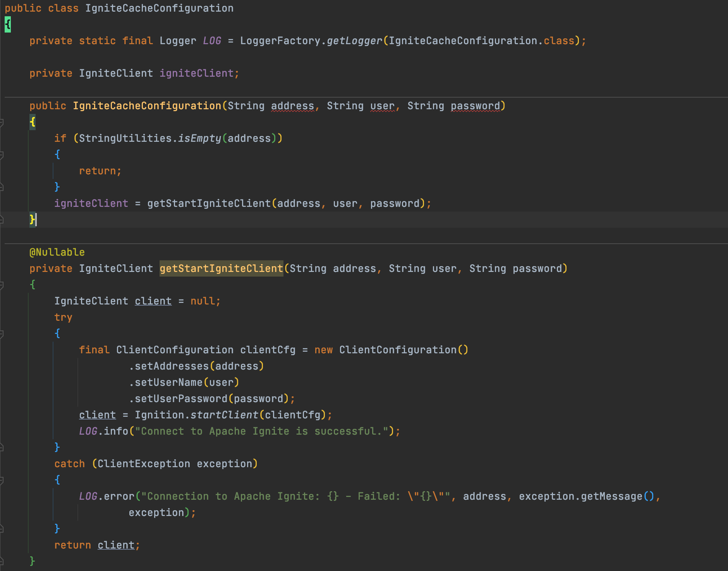728x571 pixels.
Task: Click the highlighted getStartIgniteClient method name
Action: point(221,268)
